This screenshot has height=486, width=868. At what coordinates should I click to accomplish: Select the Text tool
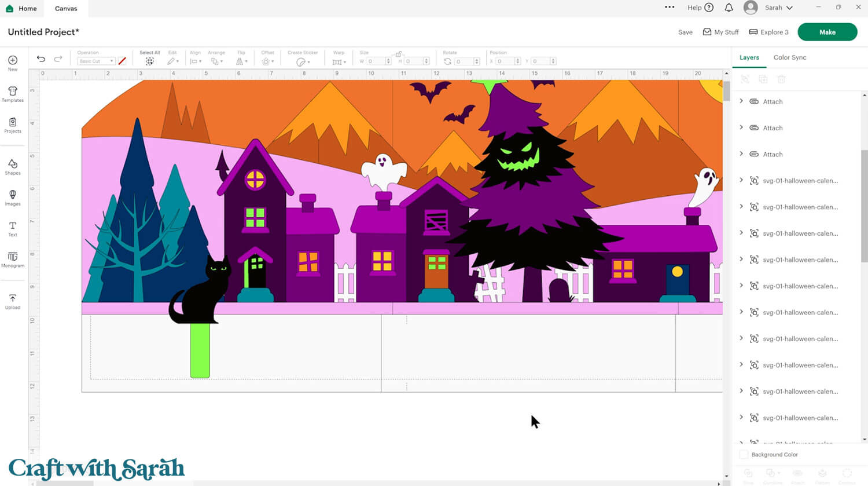click(12, 228)
